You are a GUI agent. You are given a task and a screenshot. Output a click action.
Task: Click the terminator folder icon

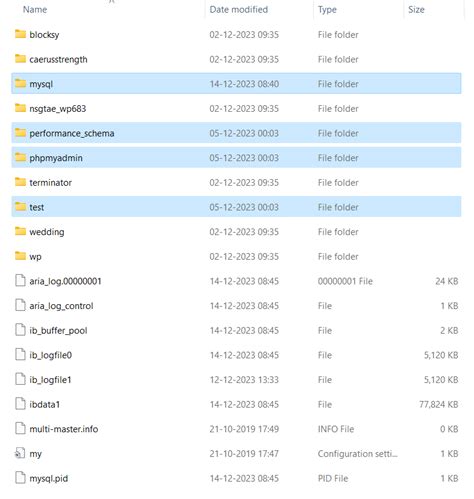[x=20, y=182]
